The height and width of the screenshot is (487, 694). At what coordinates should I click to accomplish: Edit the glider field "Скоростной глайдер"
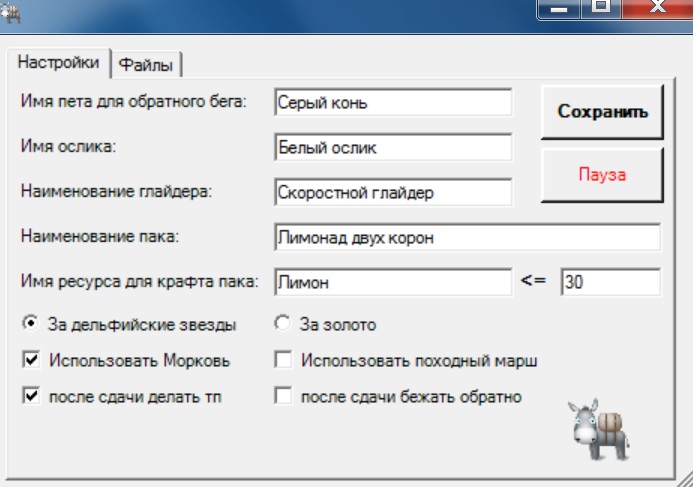392,192
